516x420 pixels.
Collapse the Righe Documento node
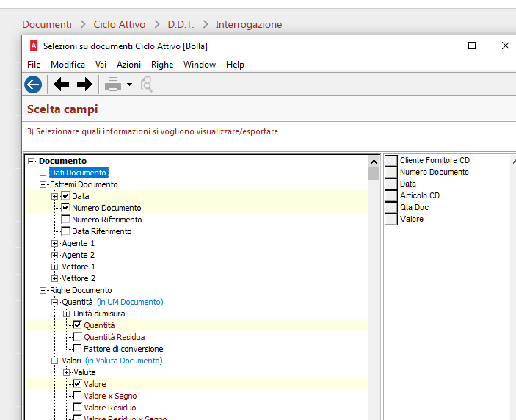[x=43, y=290]
